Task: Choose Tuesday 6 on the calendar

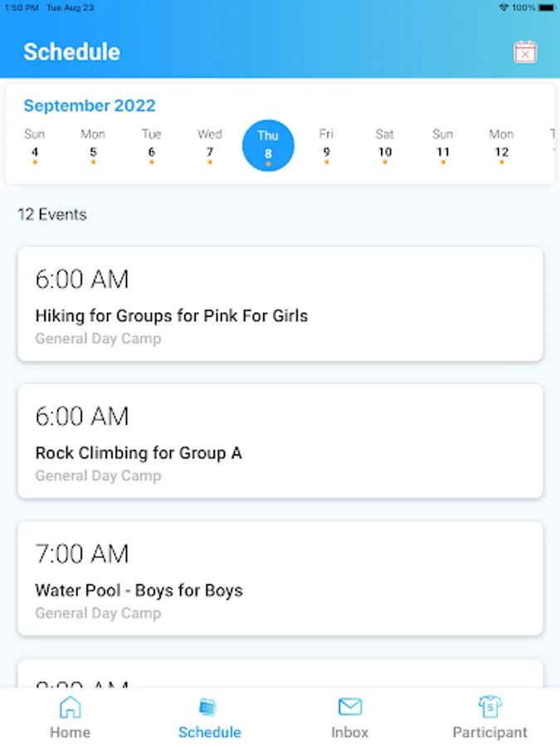Action: 151,144
